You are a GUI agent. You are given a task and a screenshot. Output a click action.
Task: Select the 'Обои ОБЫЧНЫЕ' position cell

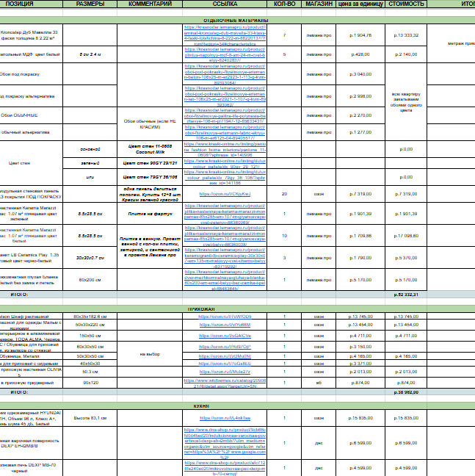click(32, 115)
